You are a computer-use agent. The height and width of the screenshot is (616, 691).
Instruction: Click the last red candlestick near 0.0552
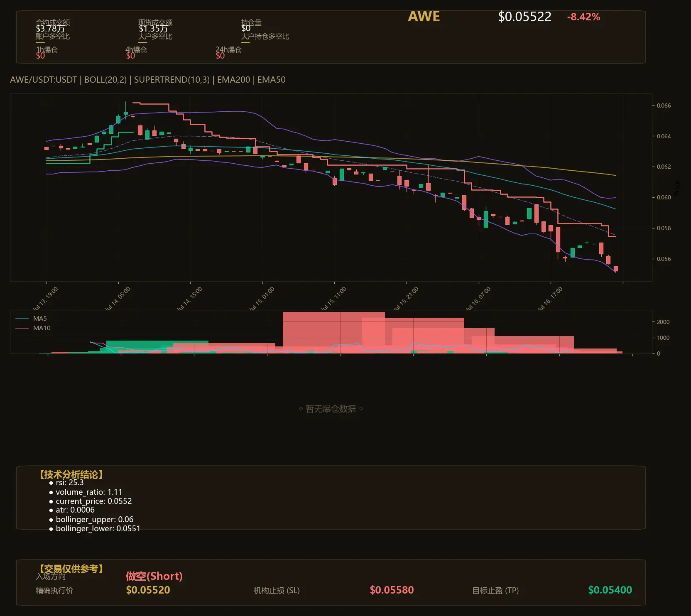(x=616, y=269)
